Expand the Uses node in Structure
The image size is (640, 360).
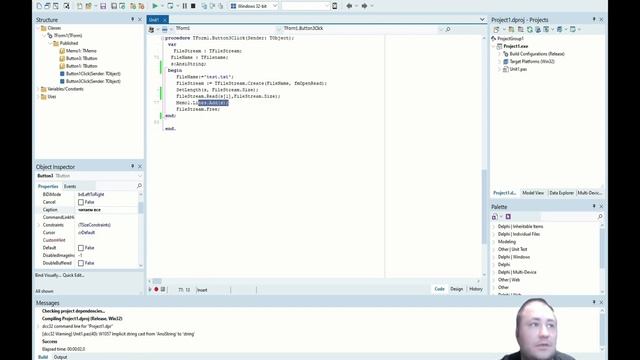(39, 97)
